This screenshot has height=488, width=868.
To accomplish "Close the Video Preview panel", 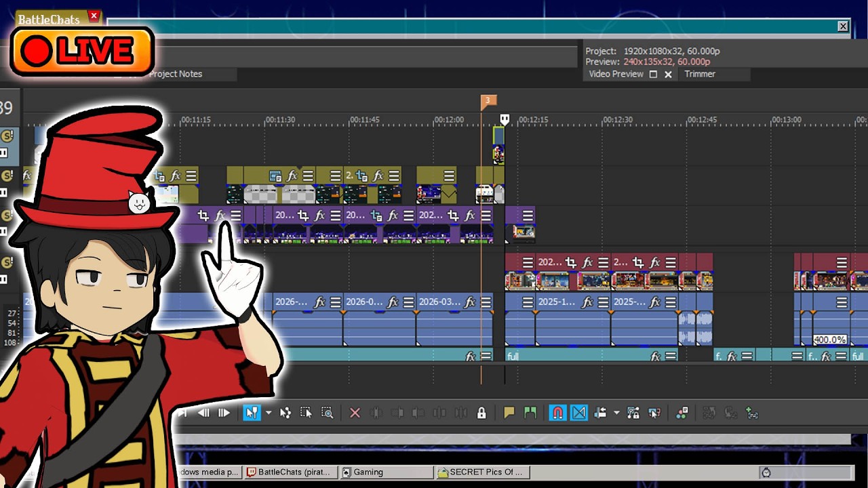I will (668, 75).
